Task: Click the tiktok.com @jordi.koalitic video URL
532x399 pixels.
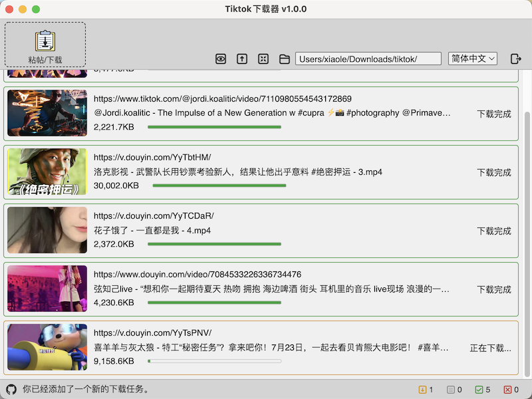Action: [x=223, y=98]
